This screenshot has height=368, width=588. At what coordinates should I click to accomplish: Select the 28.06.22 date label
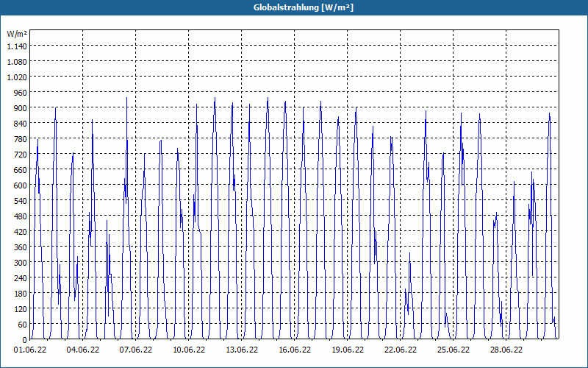tap(506, 350)
